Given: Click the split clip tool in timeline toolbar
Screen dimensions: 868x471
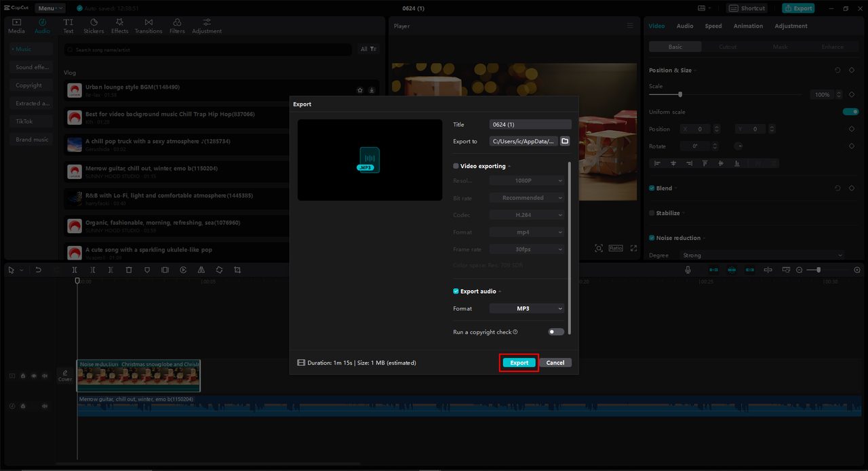Looking at the screenshot, I should [x=75, y=270].
